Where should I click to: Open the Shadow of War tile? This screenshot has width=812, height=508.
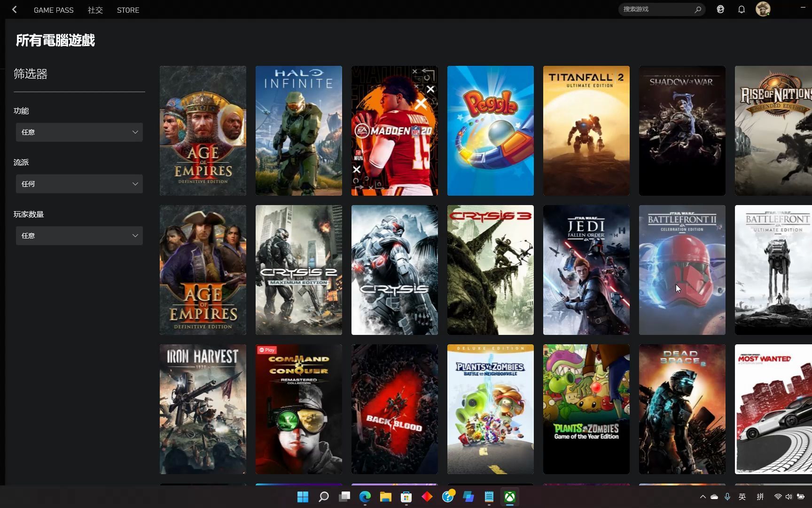tap(682, 131)
